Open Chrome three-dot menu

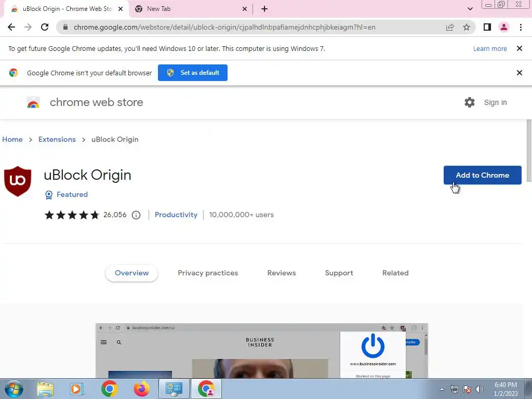pos(521,27)
